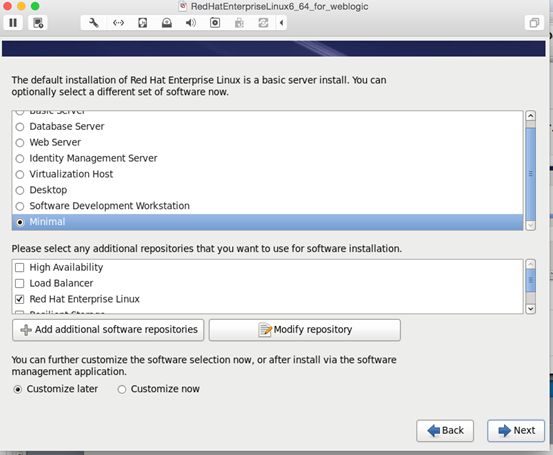Click the overlapping windows icon on the toolbar
Image resolution: width=553 pixels, height=455 pixels.
click(x=534, y=23)
